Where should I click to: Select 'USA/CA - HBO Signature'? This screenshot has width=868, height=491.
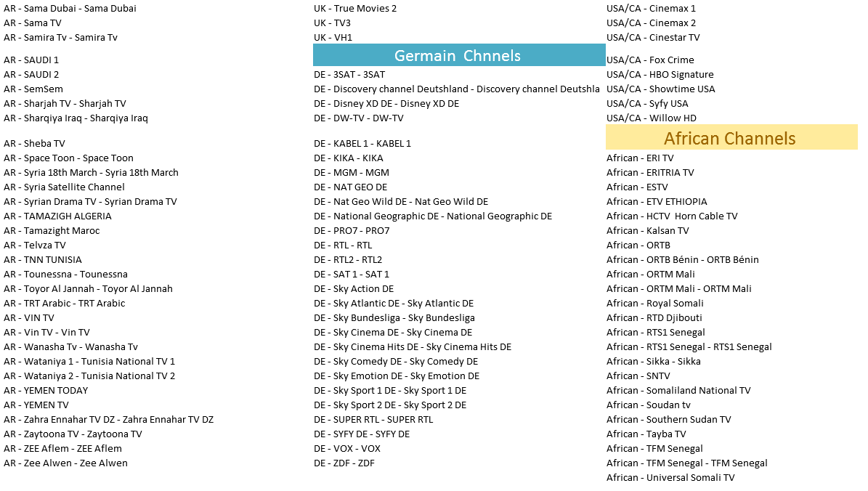coord(660,74)
